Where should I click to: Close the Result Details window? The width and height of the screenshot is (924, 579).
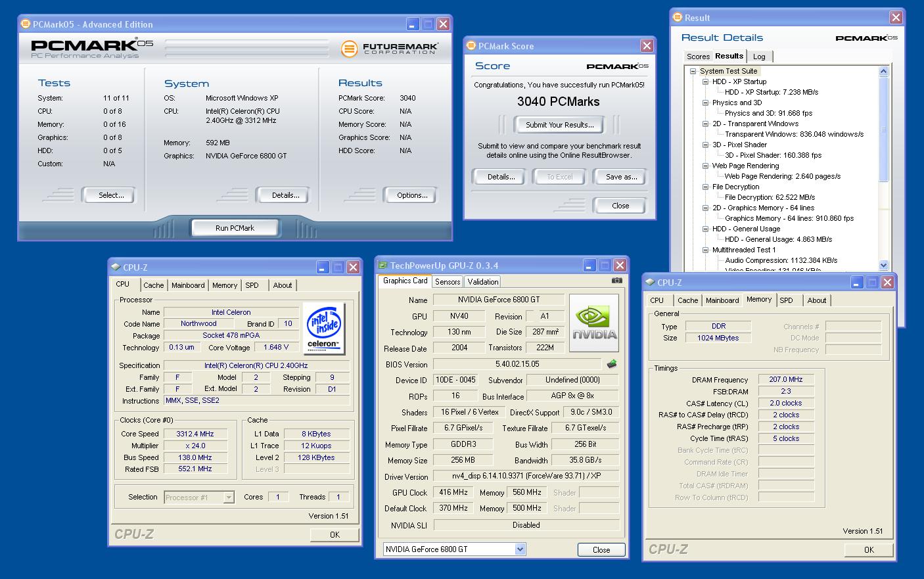pos(895,18)
